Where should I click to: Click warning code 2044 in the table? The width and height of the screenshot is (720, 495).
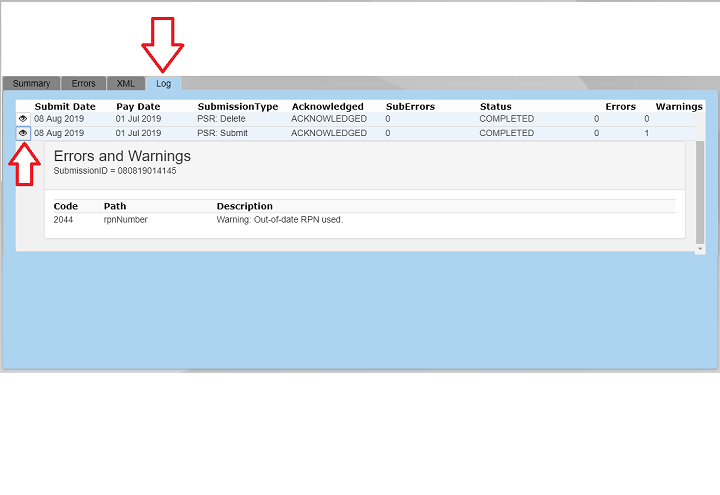point(65,219)
